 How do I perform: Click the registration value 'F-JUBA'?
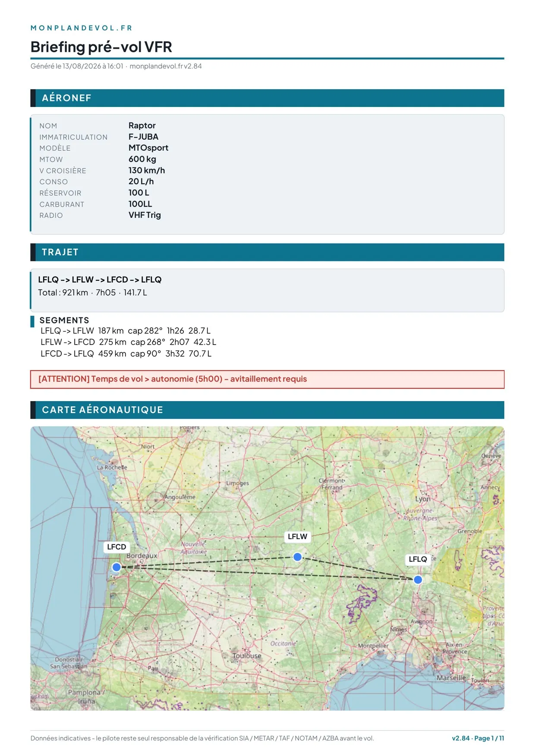pos(143,137)
